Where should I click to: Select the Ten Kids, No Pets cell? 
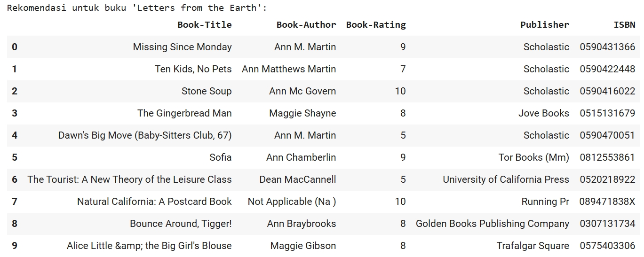193,69
